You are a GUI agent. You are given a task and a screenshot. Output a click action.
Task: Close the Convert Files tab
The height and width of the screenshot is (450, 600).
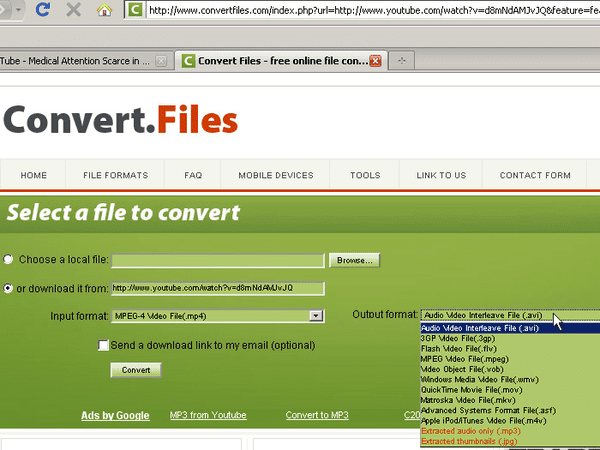(375, 61)
